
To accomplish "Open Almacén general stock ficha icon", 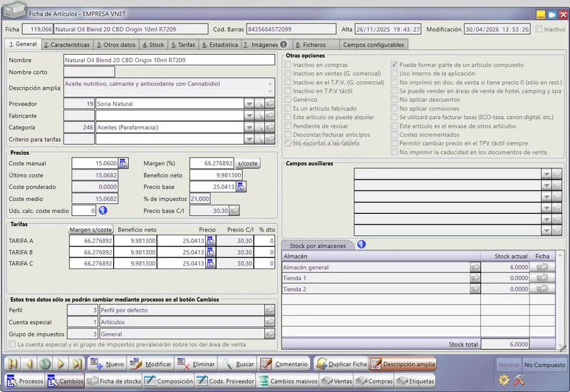I will point(542,267).
